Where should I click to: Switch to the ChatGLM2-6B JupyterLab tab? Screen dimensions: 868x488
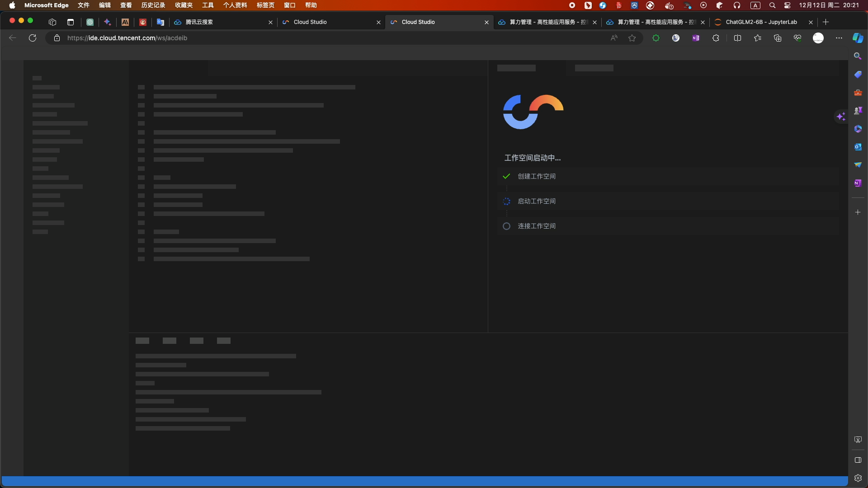tap(761, 22)
